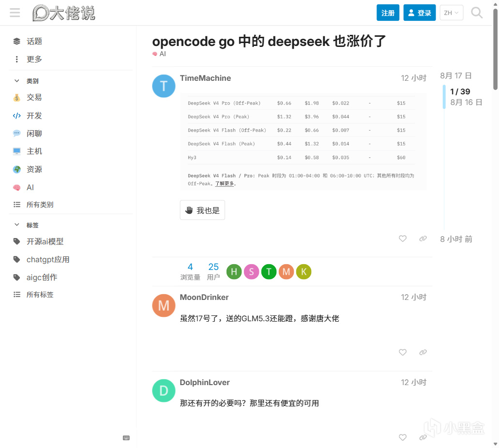Open 更多 more menu in sidebar
499x448 pixels.
point(34,59)
